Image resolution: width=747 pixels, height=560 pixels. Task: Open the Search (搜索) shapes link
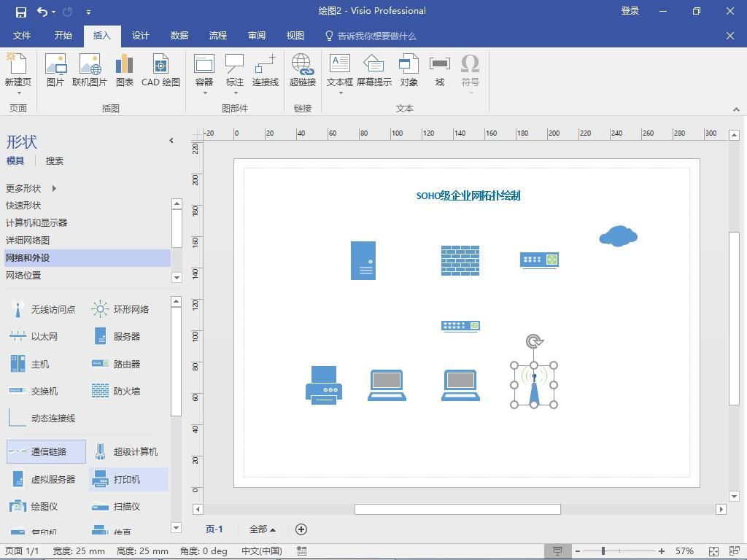click(x=54, y=161)
